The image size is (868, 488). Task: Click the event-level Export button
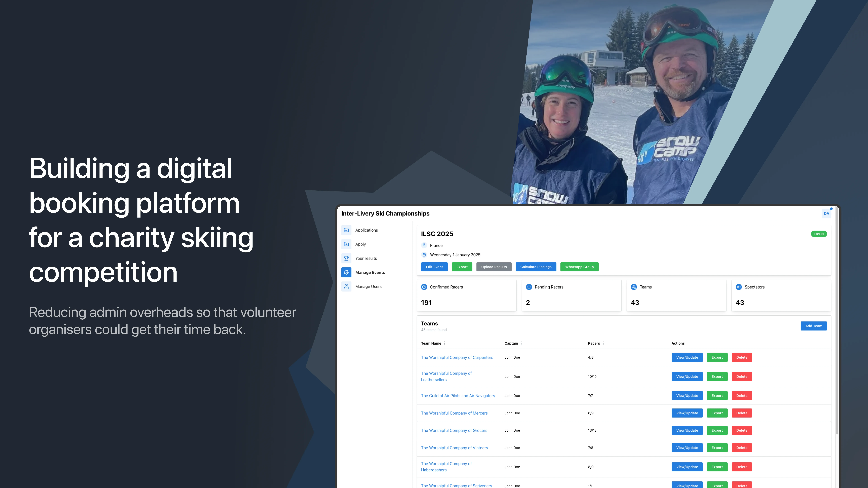[x=462, y=267]
